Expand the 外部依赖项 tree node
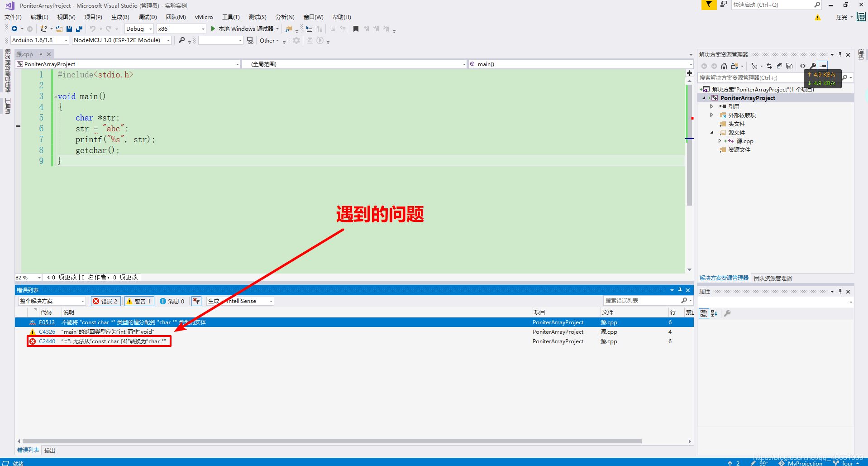This screenshot has width=868, height=466. click(x=711, y=115)
